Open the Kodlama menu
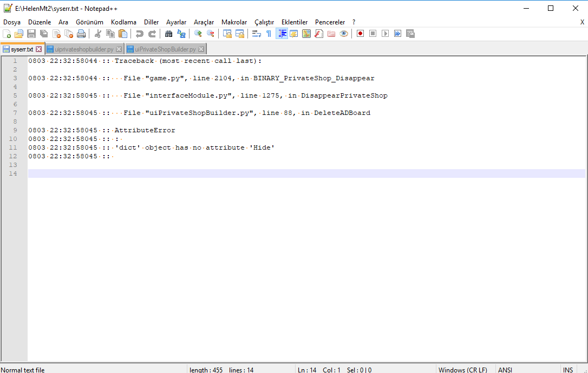Screen dimensions: 588x373 [x=124, y=22]
